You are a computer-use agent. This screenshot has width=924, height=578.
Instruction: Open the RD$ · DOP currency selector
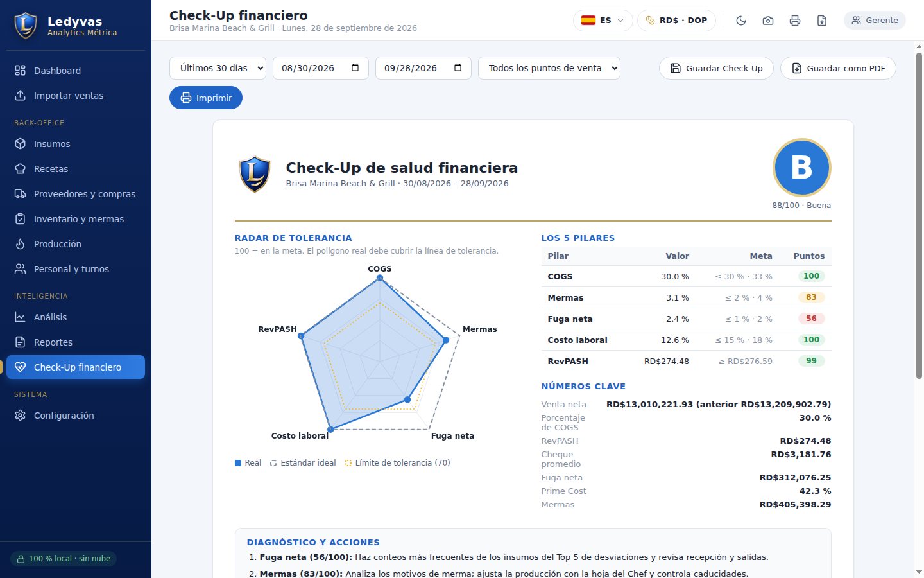click(x=677, y=21)
